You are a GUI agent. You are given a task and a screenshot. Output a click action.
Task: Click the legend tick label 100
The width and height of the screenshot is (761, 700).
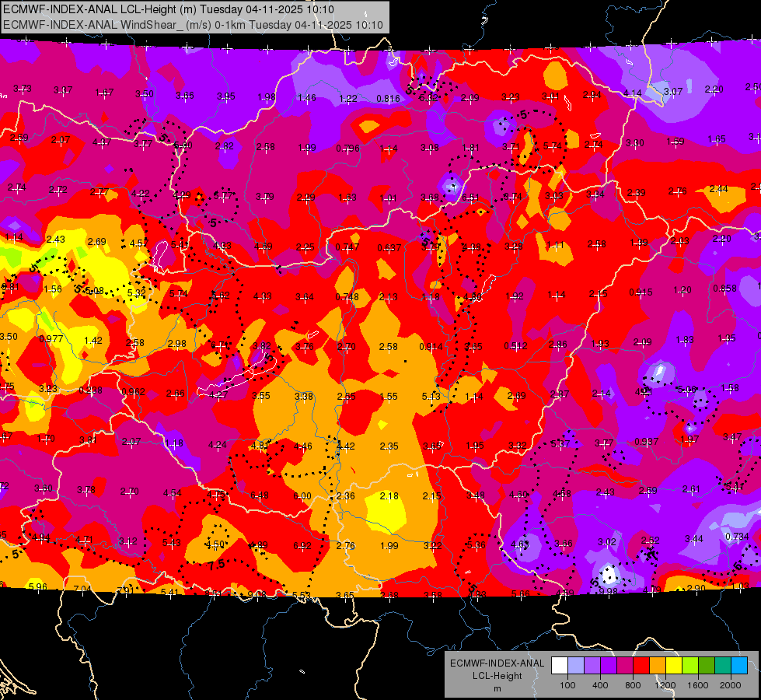(x=568, y=685)
